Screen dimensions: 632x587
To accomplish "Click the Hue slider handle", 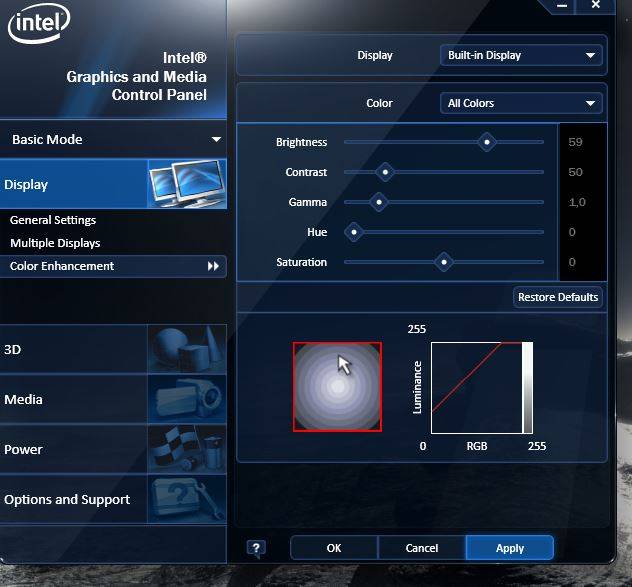I will [354, 232].
